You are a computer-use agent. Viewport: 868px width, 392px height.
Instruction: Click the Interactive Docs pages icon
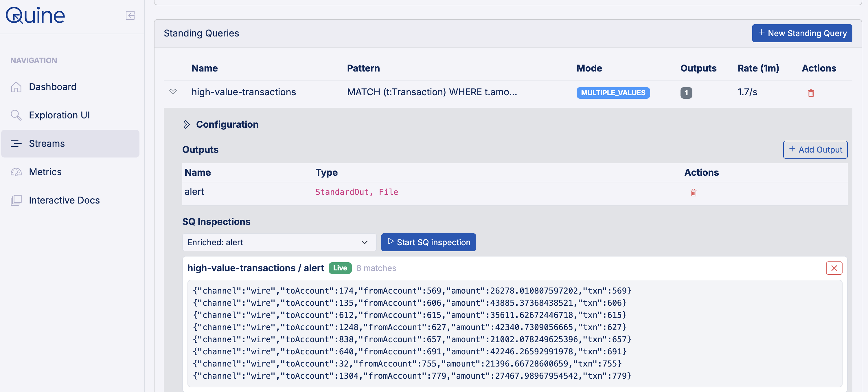click(x=16, y=200)
